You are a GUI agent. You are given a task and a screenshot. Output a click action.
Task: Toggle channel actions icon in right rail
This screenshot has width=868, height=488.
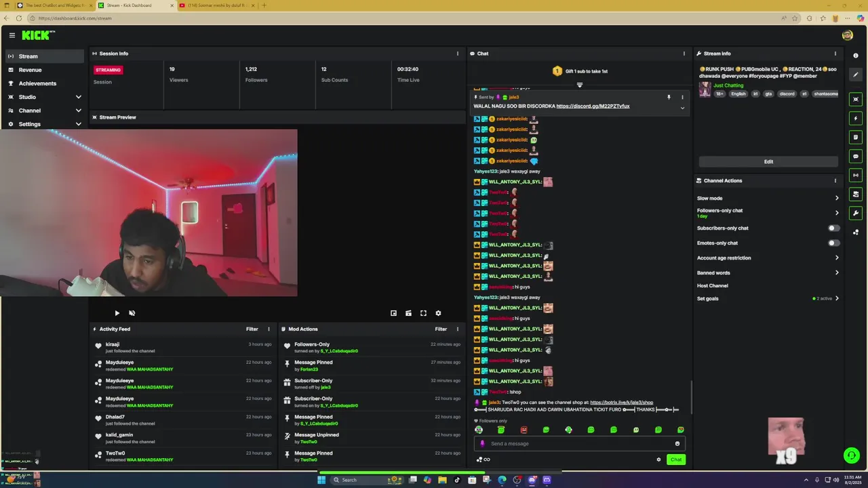pyautogui.click(x=856, y=195)
